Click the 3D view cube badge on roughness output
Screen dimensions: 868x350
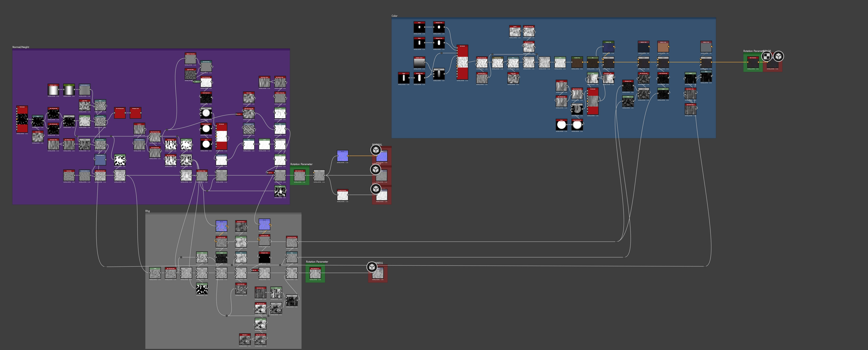tap(372, 267)
